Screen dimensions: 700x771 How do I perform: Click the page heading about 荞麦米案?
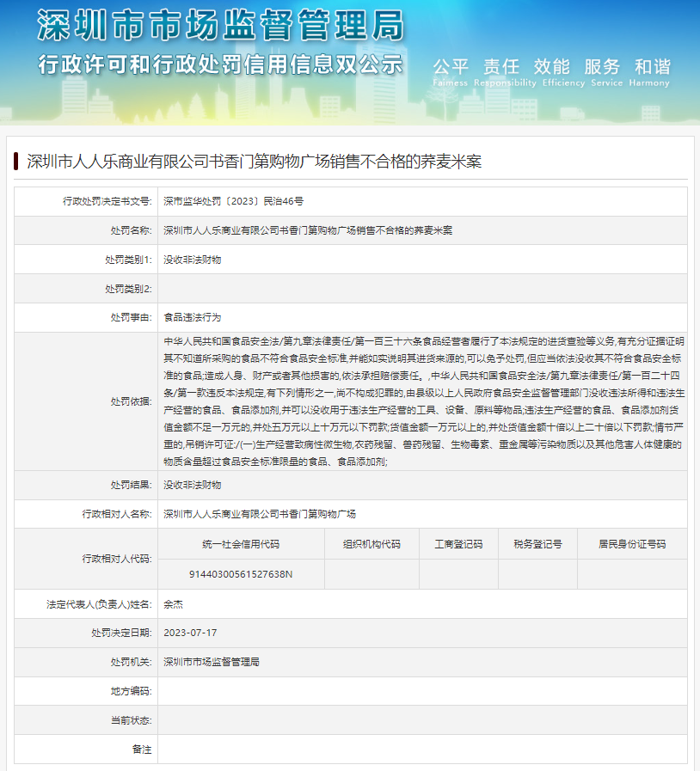pyautogui.click(x=255, y=162)
